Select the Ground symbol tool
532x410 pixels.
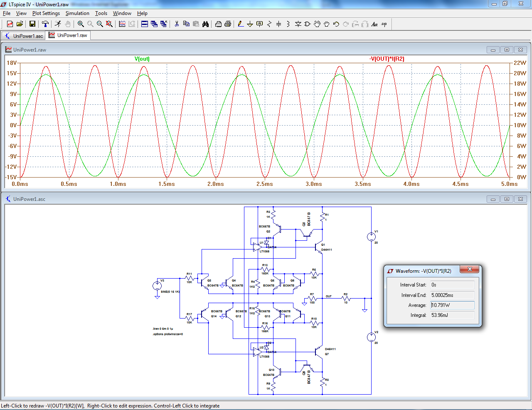coord(250,24)
